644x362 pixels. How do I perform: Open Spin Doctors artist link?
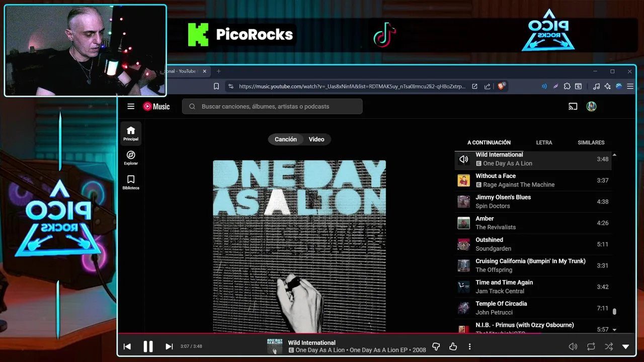493,206
